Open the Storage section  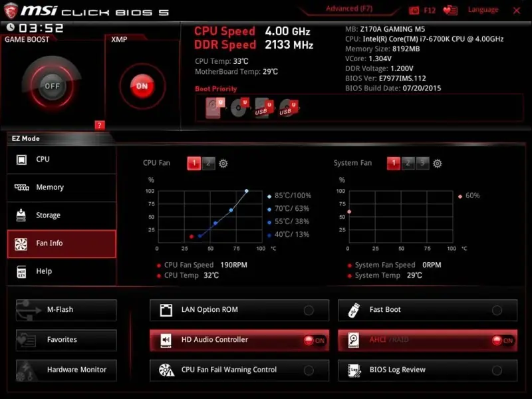(62, 215)
